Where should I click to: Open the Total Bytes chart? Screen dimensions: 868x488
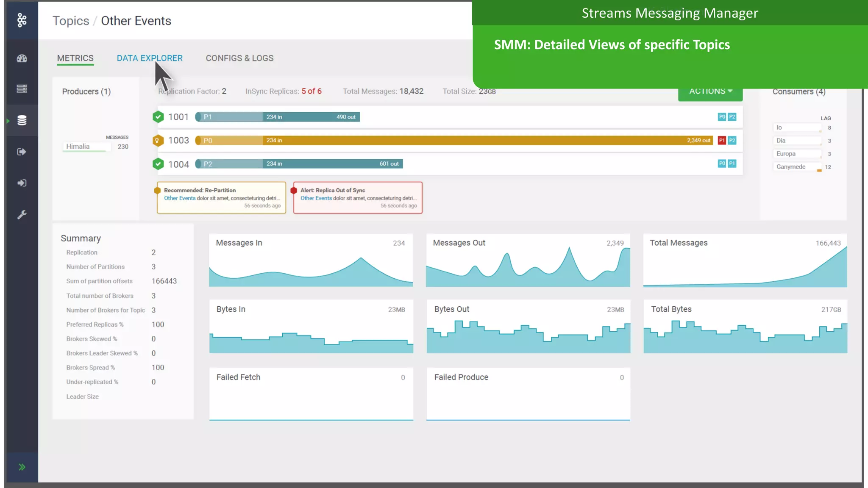click(x=745, y=327)
